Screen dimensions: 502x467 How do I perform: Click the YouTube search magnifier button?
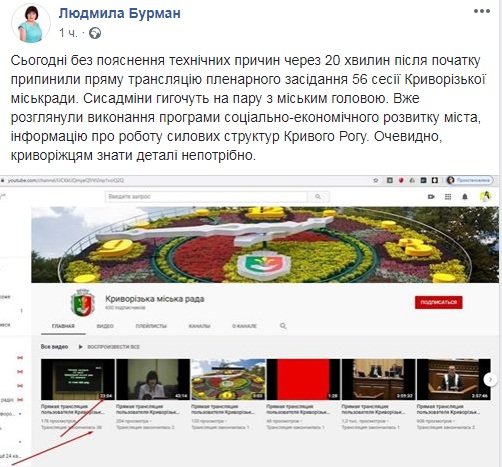(x=318, y=197)
